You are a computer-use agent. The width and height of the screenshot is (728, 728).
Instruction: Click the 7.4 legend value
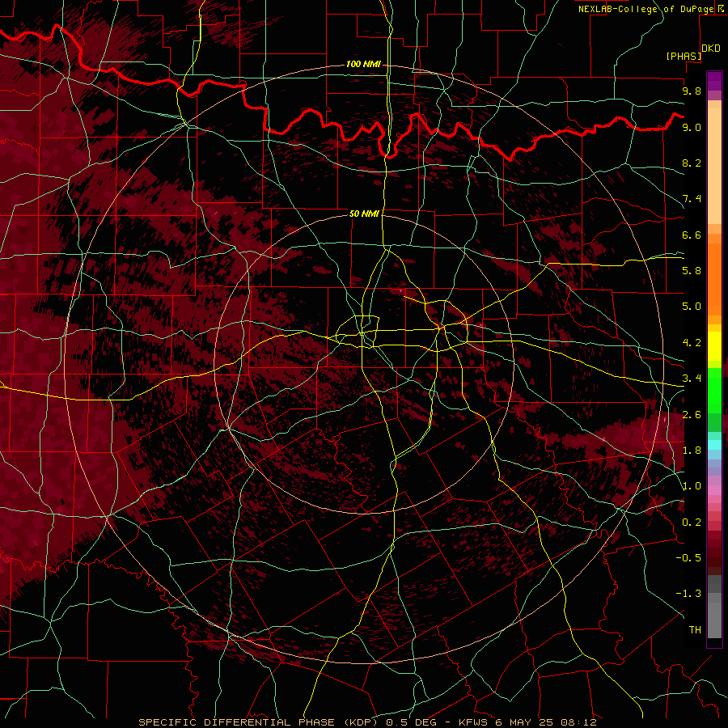[692, 199]
